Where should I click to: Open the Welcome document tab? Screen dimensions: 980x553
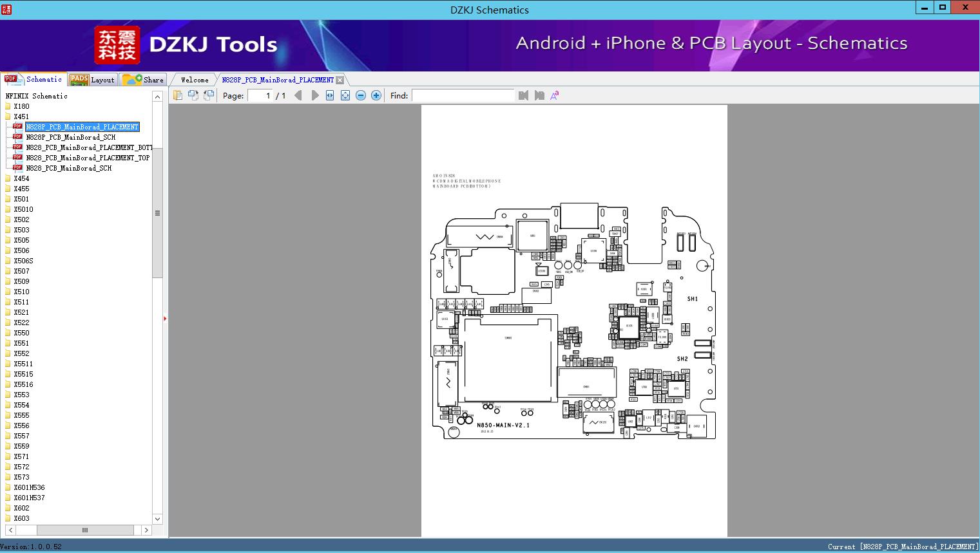pos(195,80)
